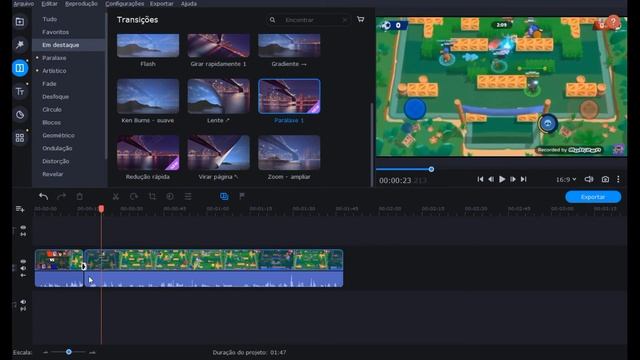Click the undo arrow in toolbar
The image size is (640, 360).
coord(43,196)
